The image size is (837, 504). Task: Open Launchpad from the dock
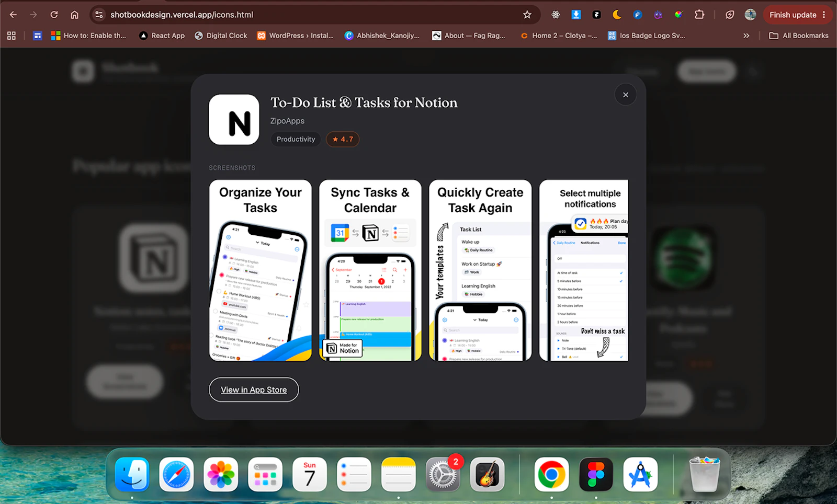tap(265, 474)
